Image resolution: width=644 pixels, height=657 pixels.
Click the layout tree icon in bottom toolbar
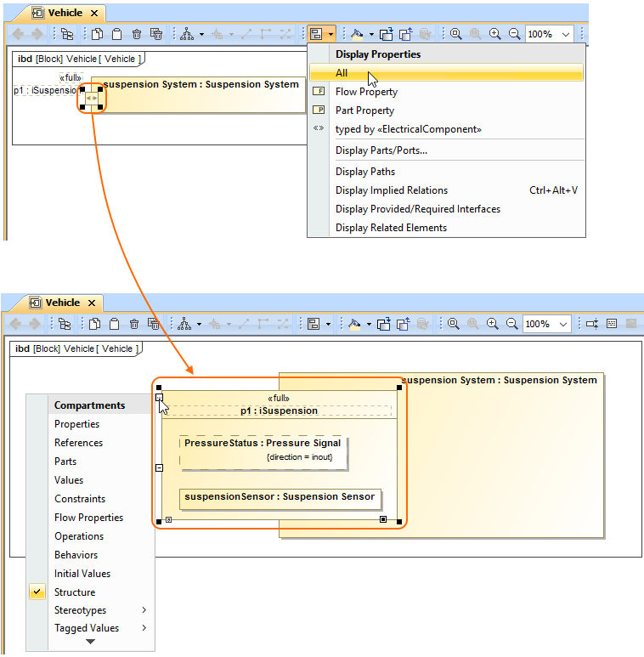pos(184,324)
